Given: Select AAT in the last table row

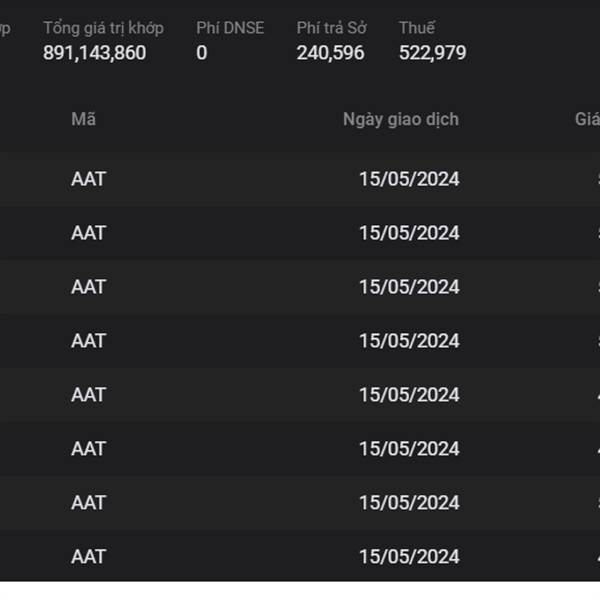Looking at the screenshot, I should (x=88, y=556).
